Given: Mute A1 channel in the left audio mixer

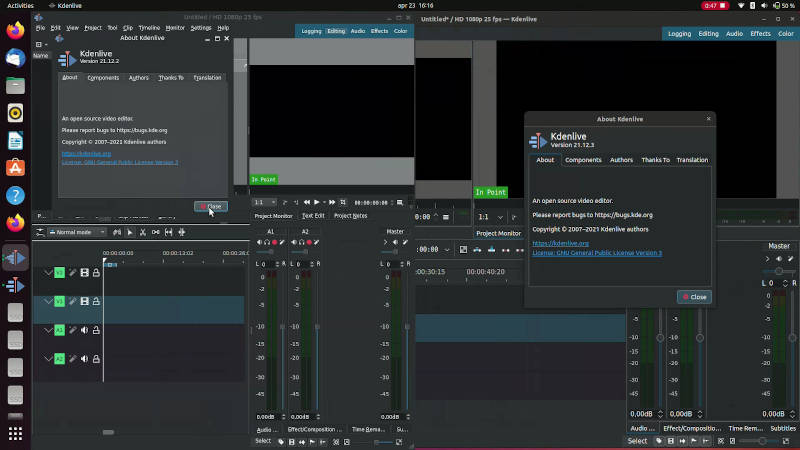Looking at the screenshot, I should 259,242.
